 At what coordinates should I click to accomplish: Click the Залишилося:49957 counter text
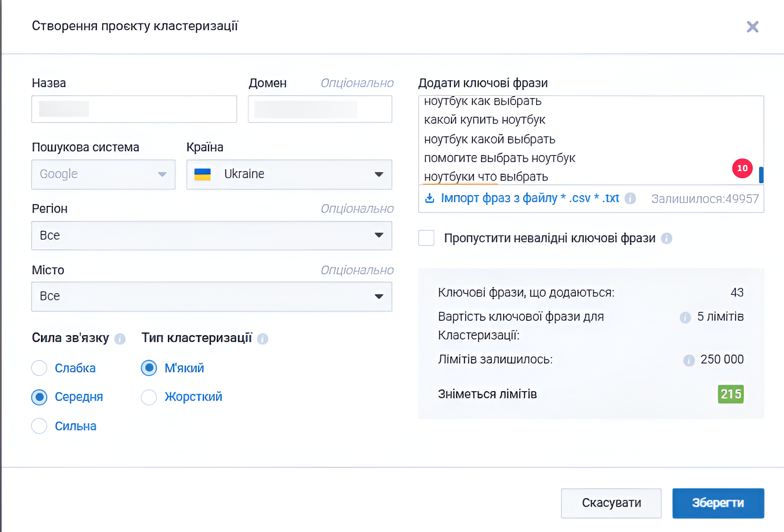[705, 199]
